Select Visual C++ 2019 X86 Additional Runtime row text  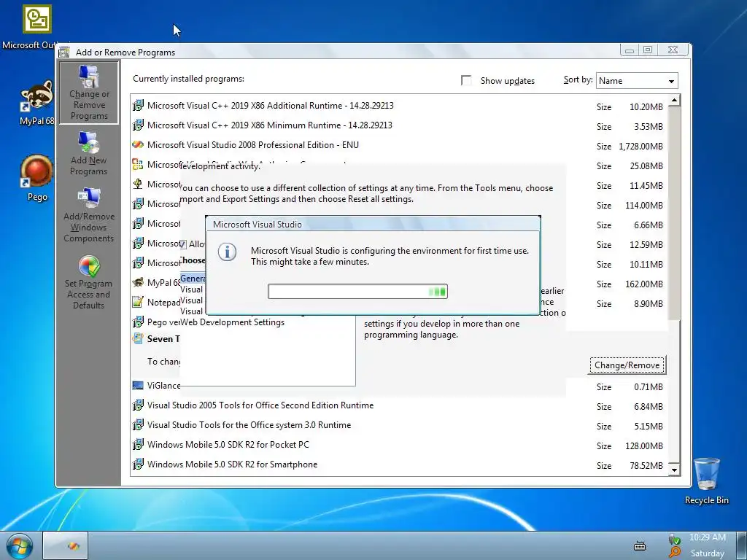pos(270,105)
